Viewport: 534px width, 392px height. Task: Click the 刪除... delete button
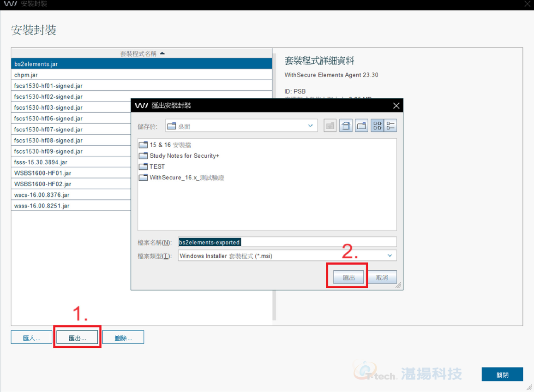pos(123,338)
